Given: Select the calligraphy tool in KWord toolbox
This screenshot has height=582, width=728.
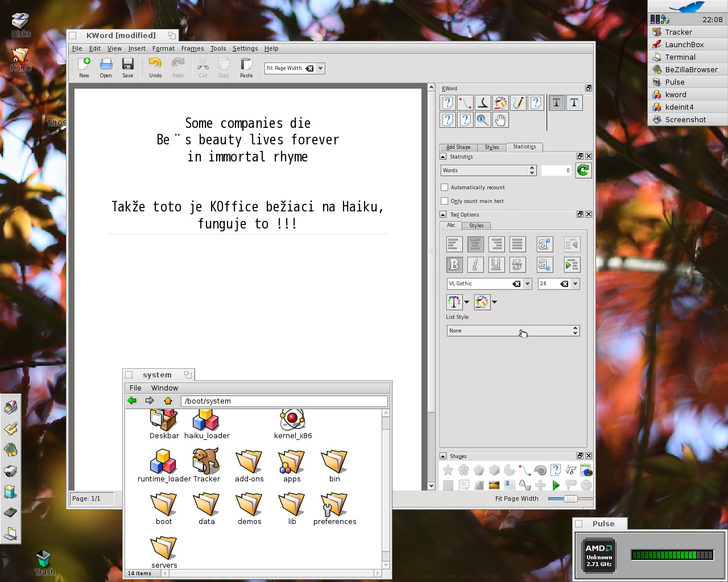Looking at the screenshot, I should (483, 103).
